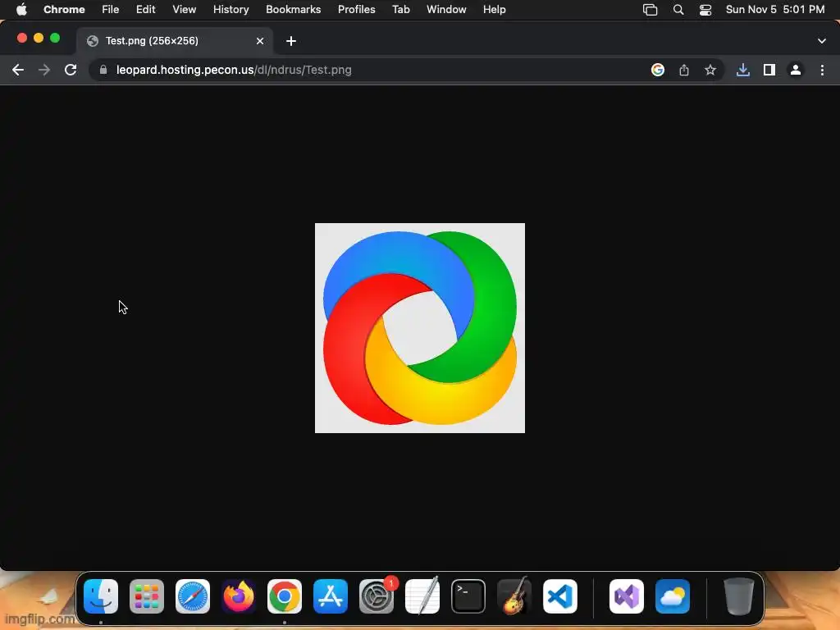
Task: Close the Test.png tab
Action: point(260,41)
